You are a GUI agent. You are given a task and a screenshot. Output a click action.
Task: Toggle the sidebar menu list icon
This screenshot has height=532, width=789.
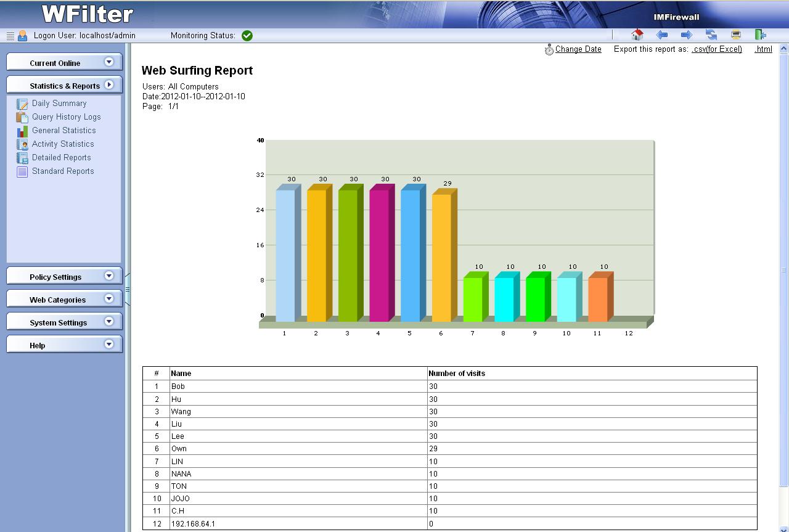tap(10, 36)
